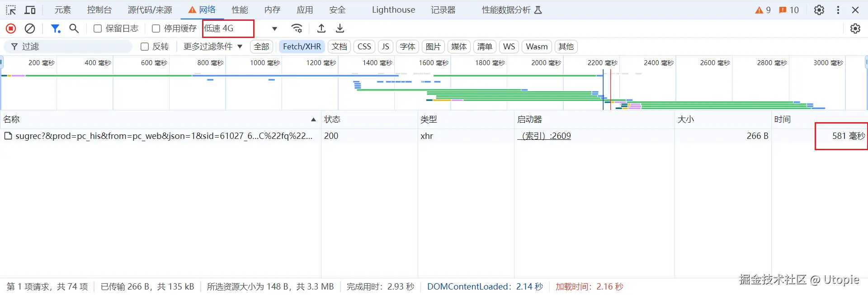Open the Lighthouse tab
This screenshot has height=295, width=868.
(x=393, y=10)
